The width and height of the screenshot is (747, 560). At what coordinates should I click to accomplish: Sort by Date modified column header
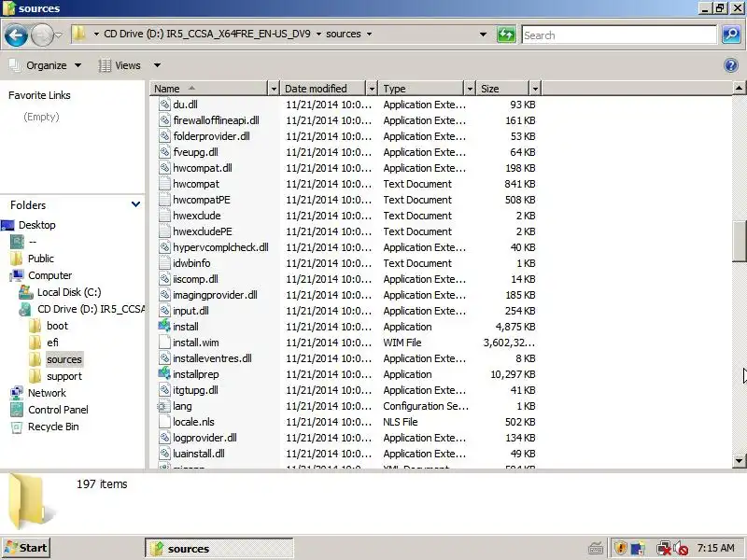pyautogui.click(x=324, y=89)
